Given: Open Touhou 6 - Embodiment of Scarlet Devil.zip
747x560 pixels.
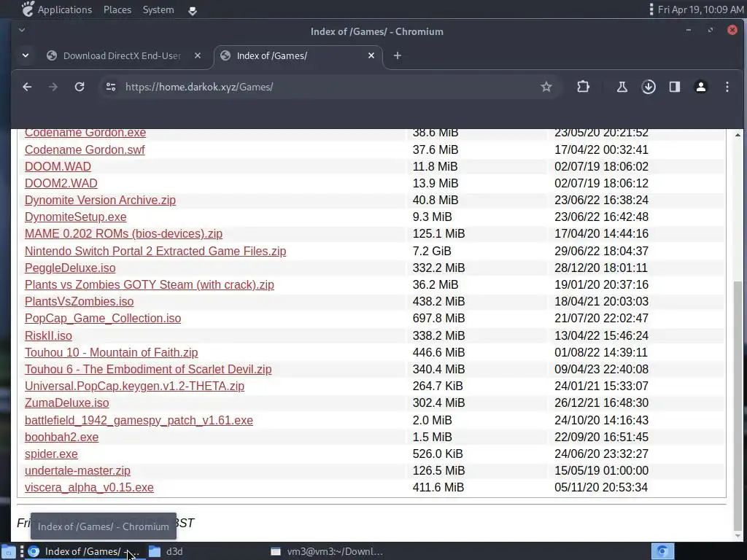Looking at the screenshot, I should (148, 369).
